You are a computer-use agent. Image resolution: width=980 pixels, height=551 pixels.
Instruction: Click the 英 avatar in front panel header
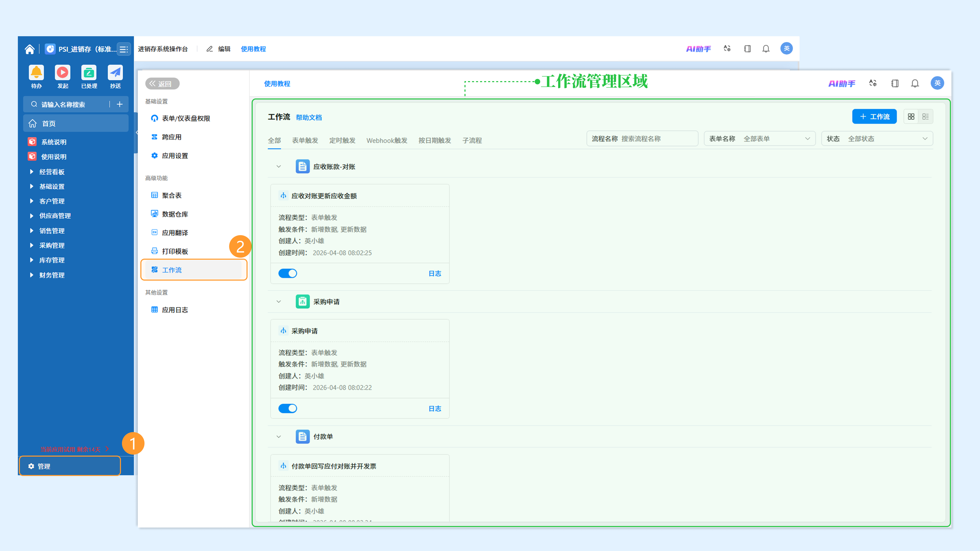pos(937,83)
